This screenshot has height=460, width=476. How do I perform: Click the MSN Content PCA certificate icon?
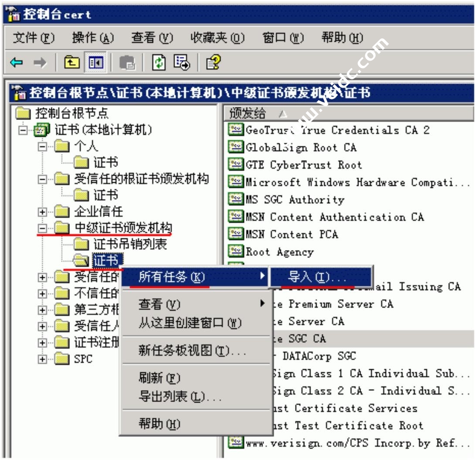coord(235,234)
